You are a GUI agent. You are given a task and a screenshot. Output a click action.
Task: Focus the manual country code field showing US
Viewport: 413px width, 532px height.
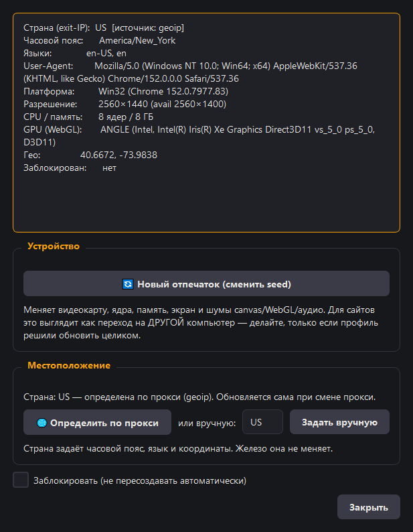tap(262, 422)
